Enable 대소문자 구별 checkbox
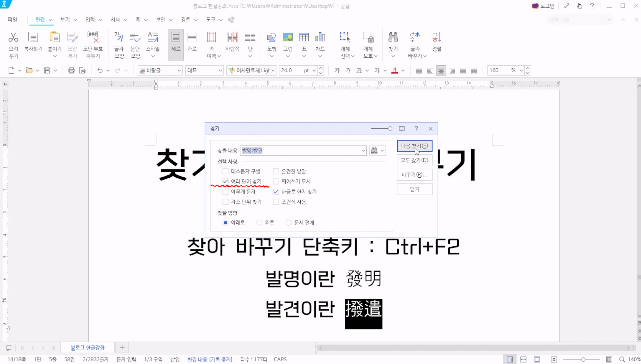 pyautogui.click(x=225, y=171)
